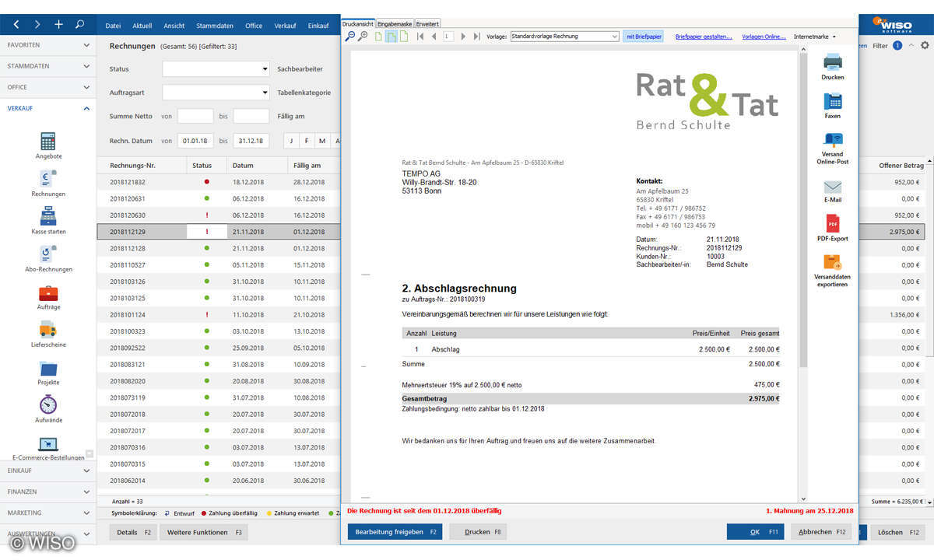Select the highlighted middle page-layout icon
This screenshot has width=934, height=560.
coord(392,37)
